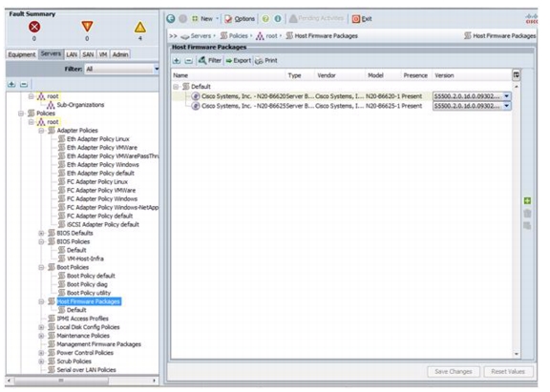Image resolution: width=550 pixels, height=392 pixels.
Task: Collapse all rows with minus icon in table toolbar
Action: 189,61
